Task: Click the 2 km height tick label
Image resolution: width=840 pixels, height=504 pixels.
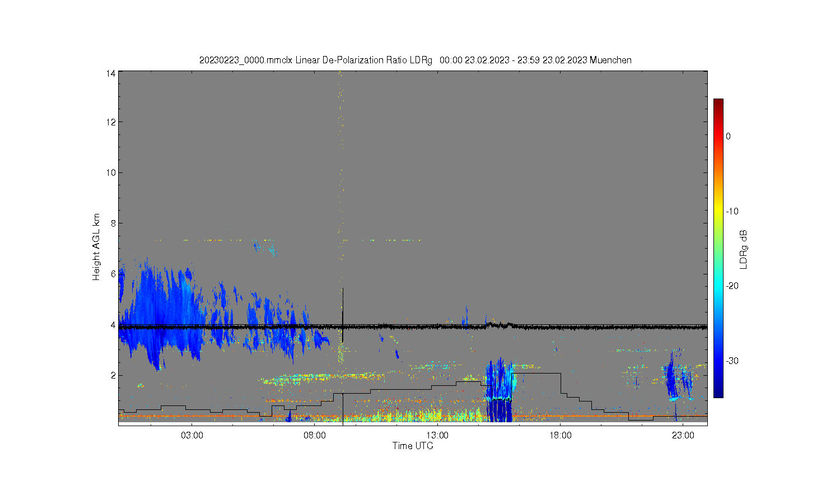Action: 113,375
